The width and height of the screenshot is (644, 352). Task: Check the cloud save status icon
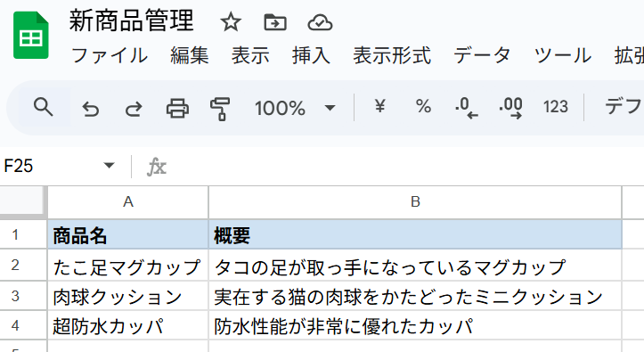click(320, 22)
